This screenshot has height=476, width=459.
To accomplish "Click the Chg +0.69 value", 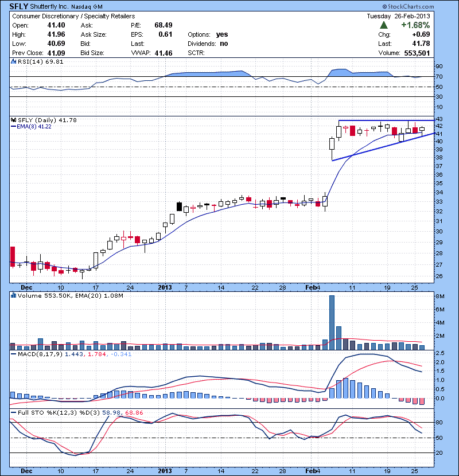I will pos(421,34).
